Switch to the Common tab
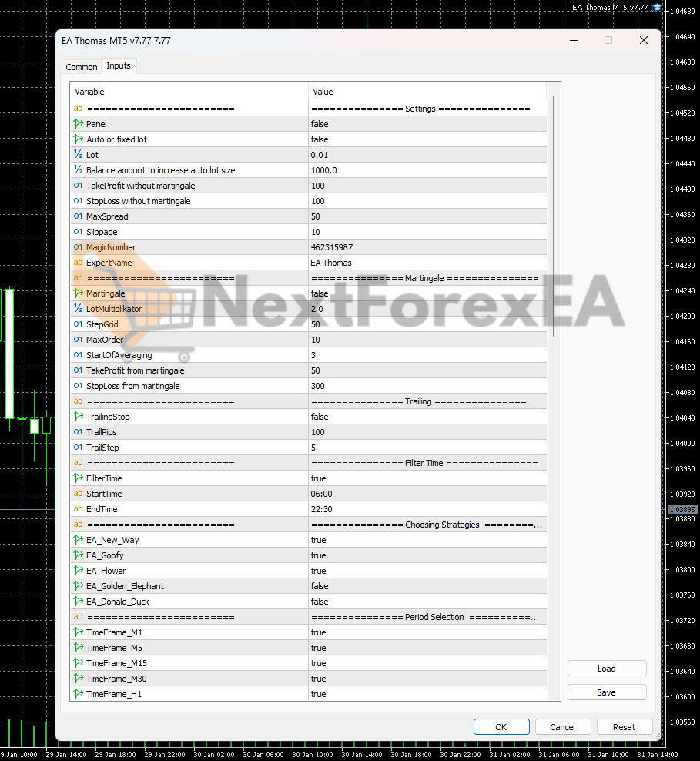 [x=82, y=67]
